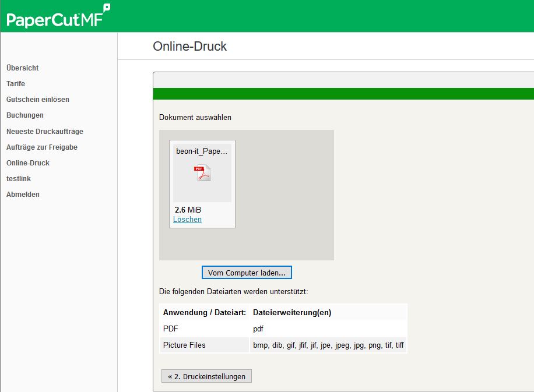This screenshot has width=534, height=392.
Task: Navigate to Buchungen
Action: point(25,115)
